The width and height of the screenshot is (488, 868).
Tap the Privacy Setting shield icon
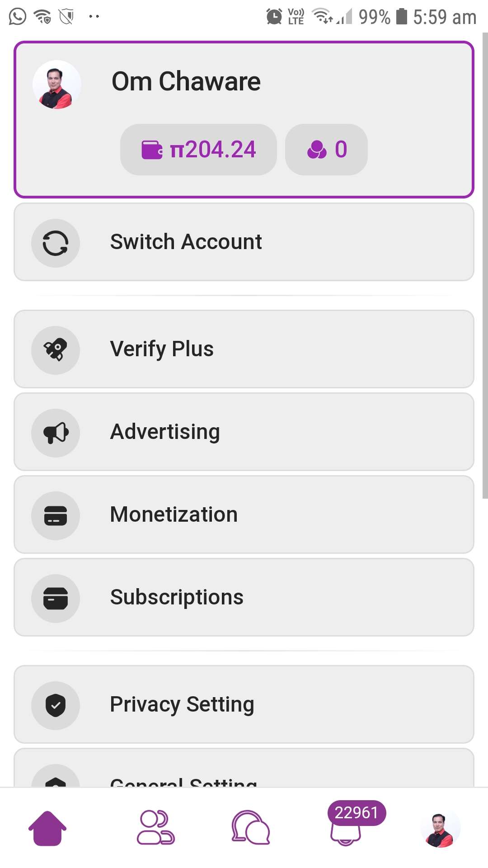tap(56, 705)
